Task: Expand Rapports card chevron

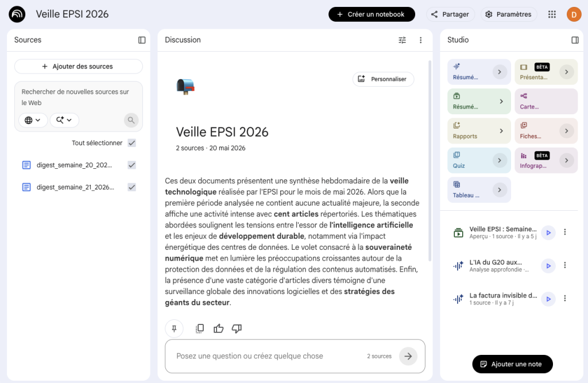Action: click(501, 131)
